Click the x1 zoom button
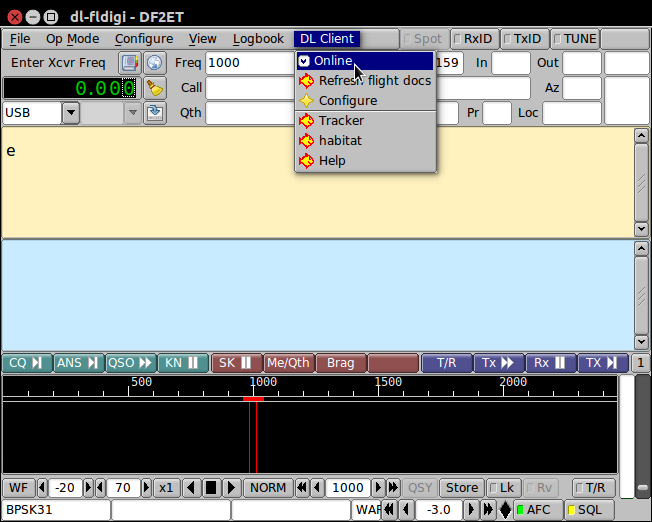 click(x=166, y=487)
